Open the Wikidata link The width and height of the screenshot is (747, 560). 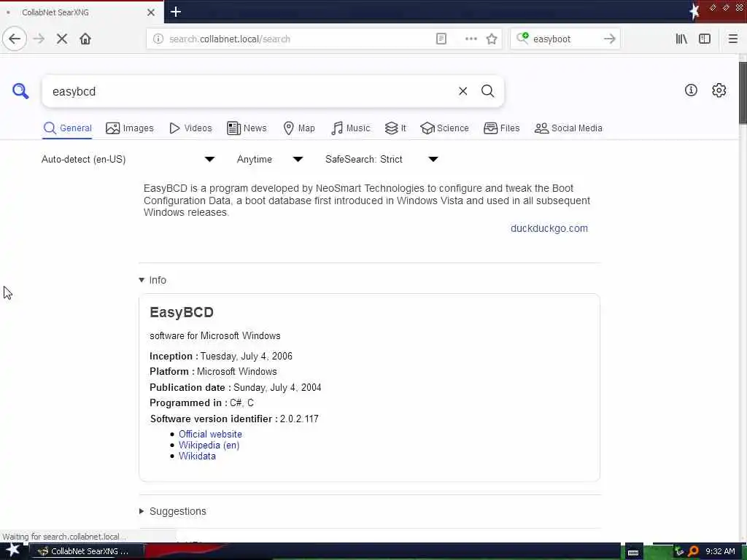(x=197, y=456)
